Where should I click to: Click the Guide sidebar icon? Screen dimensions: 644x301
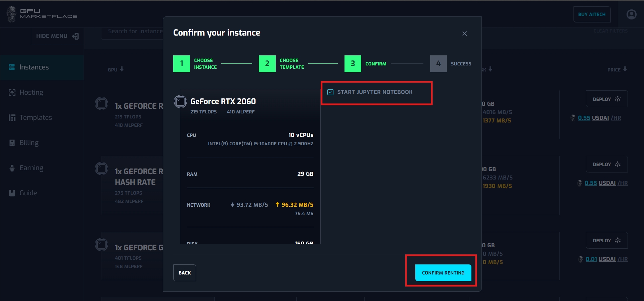tap(12, 193)
